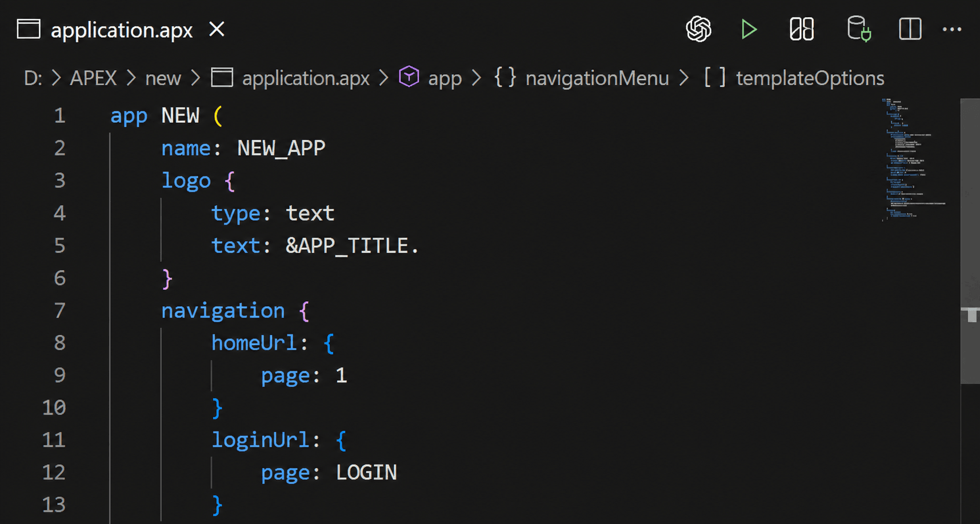Open the ChatGPT assistant icon

[x=698, y=29]
